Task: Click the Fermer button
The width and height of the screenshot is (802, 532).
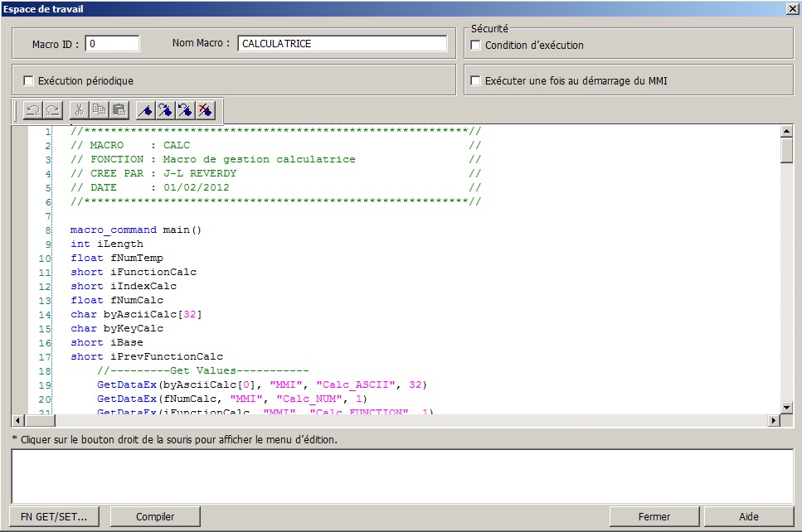Action: (x=654, y=516)
